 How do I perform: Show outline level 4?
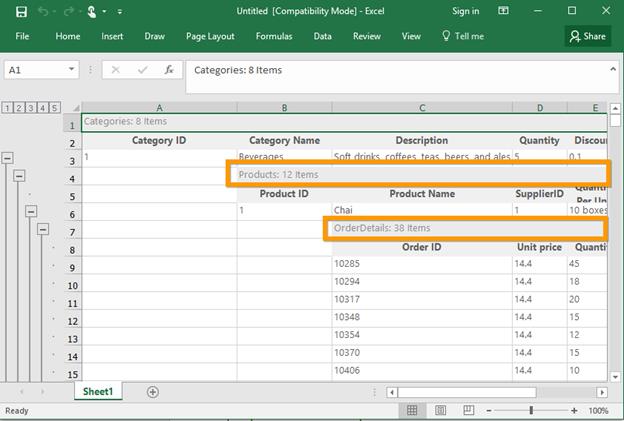coord(43,107)
